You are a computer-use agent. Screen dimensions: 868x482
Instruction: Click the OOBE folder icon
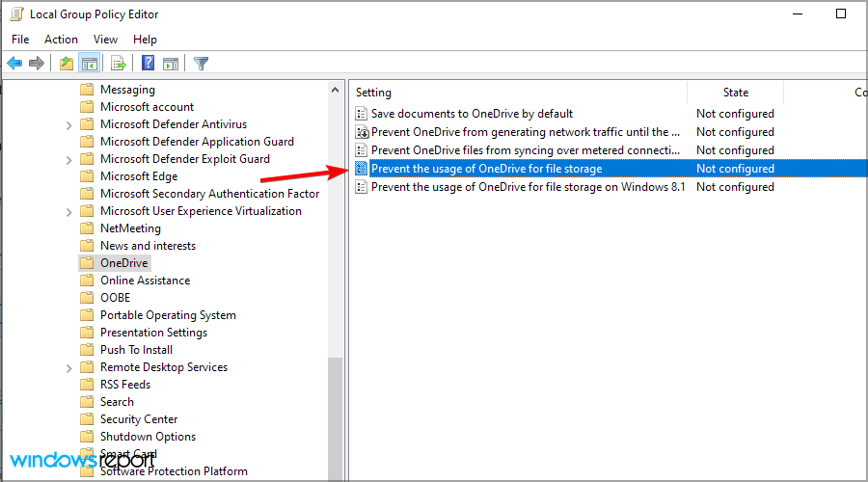click(x=87, y=298)
